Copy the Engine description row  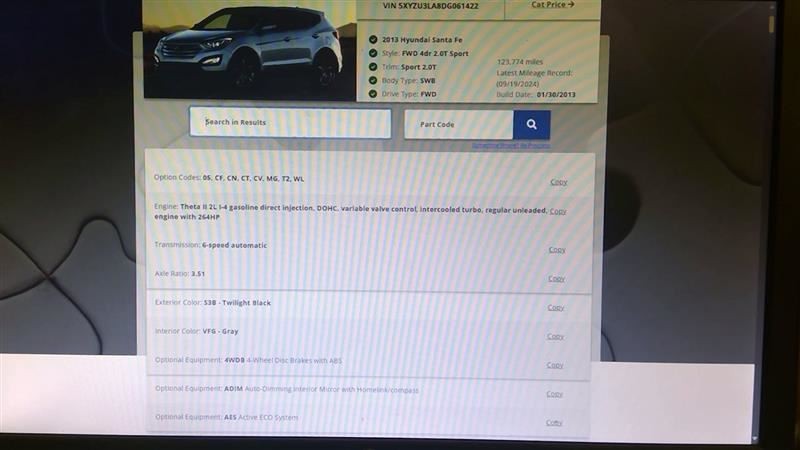[558, 211]
